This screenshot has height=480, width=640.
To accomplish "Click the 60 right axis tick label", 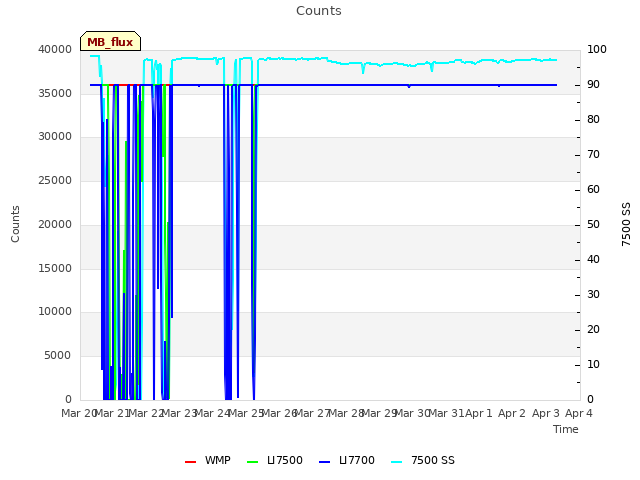I will [593, 189].
